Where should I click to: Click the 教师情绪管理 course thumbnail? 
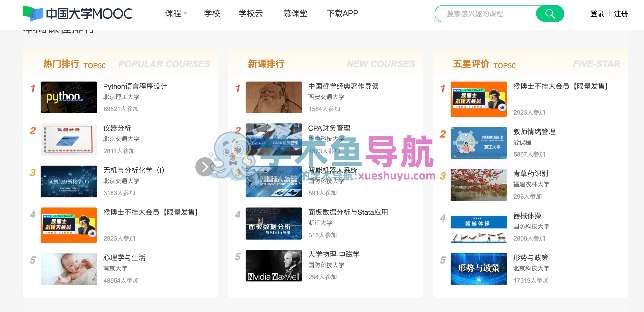[479, 143]
